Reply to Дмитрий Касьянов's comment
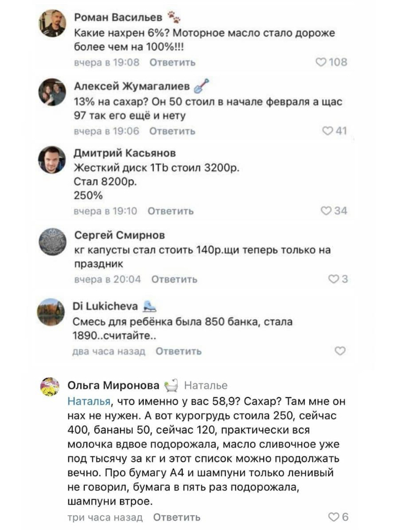402x532 pixels. click(x=170, y=211)
